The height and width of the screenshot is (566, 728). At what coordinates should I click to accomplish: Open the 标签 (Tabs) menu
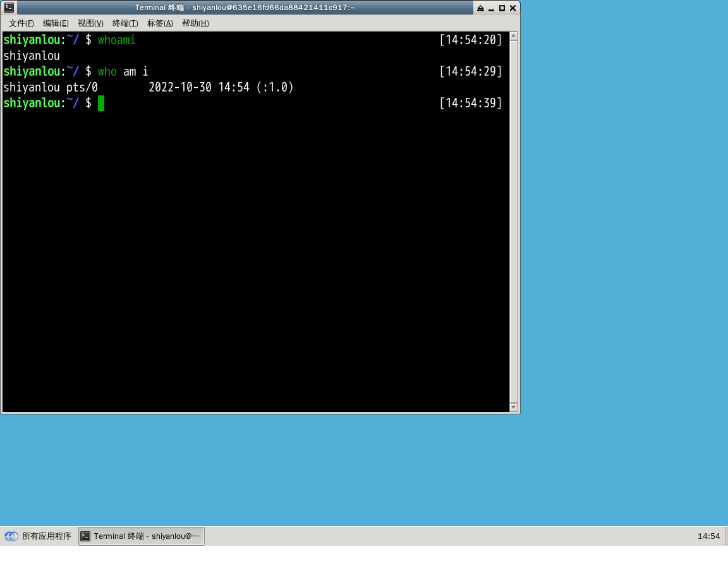(x=160, y=23)
